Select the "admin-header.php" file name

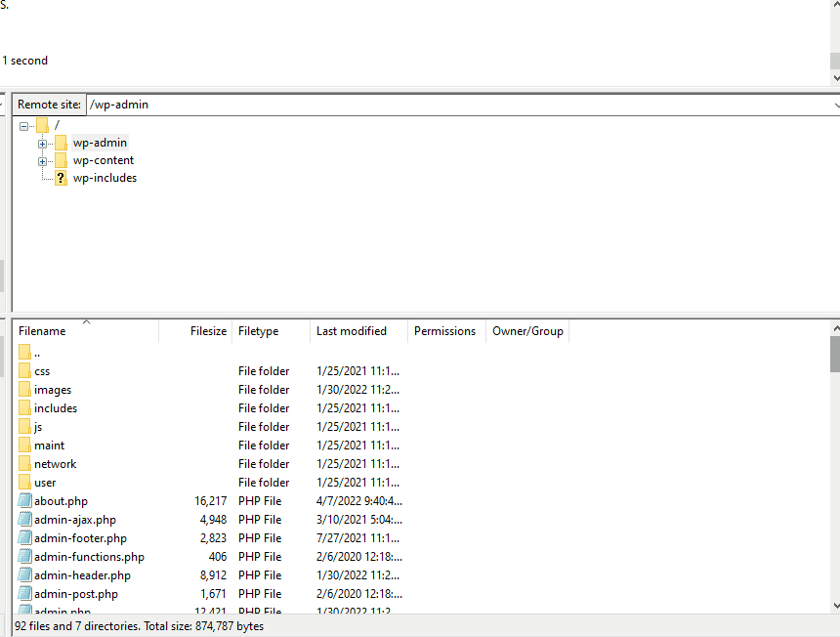(x=82, y=575)
